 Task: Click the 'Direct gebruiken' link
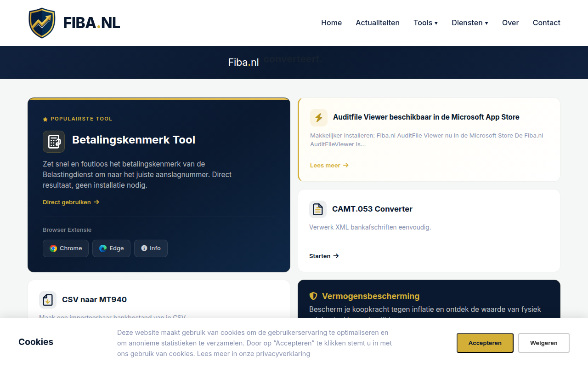(x=71, y=202)
